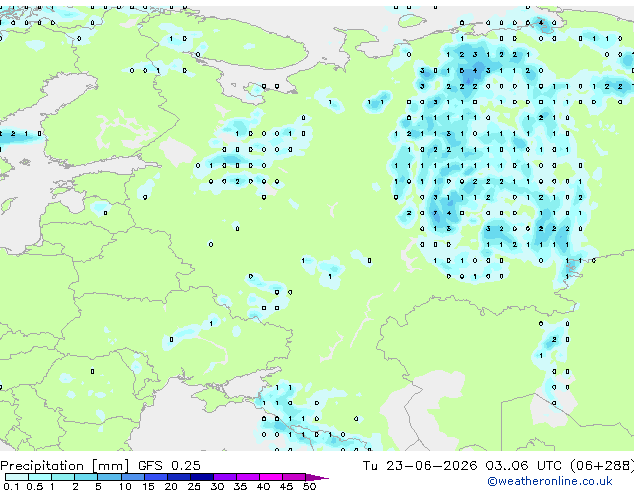
Task: Click the 5–10 mm legend swatch
Action: [109, 477]
